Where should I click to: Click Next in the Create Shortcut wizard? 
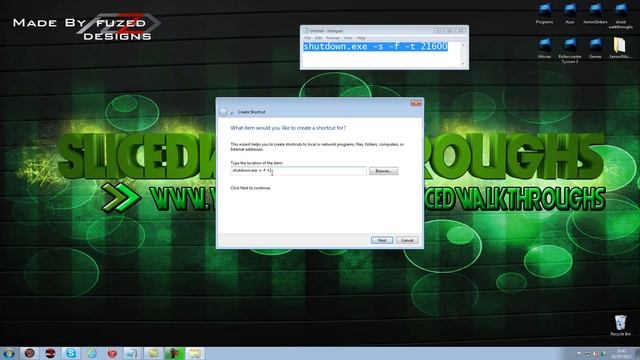tap(382, 240)
